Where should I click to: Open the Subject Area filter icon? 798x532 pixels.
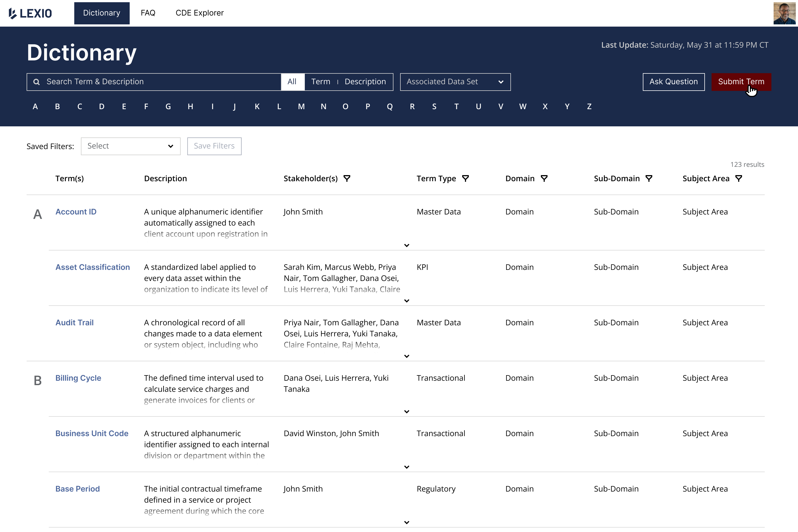coord(739,178)
